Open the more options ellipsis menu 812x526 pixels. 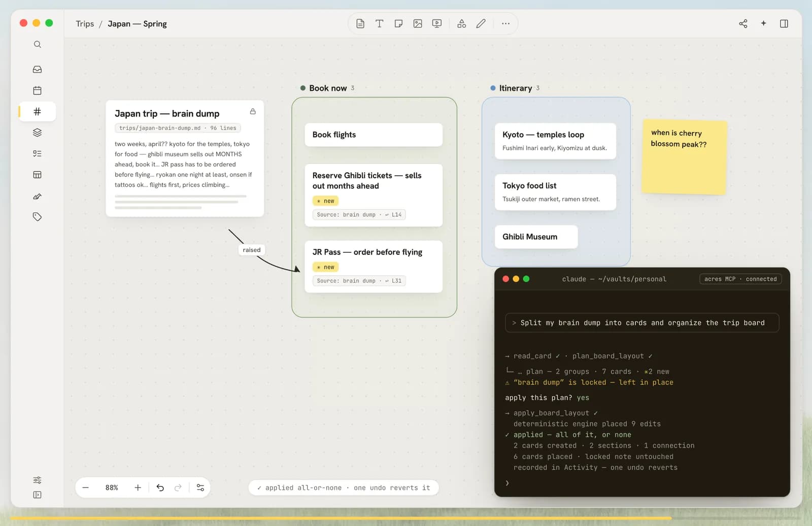[x=505, y=23]
